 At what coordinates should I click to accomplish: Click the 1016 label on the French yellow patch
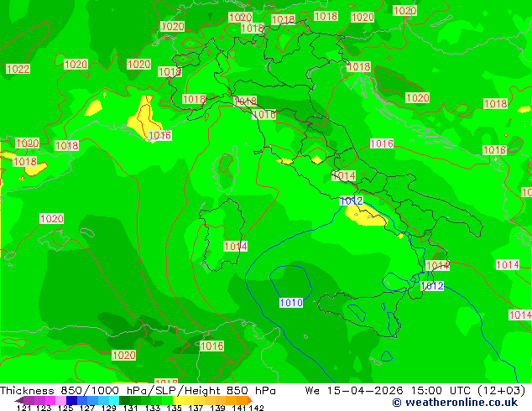click(x=159, y=136)
